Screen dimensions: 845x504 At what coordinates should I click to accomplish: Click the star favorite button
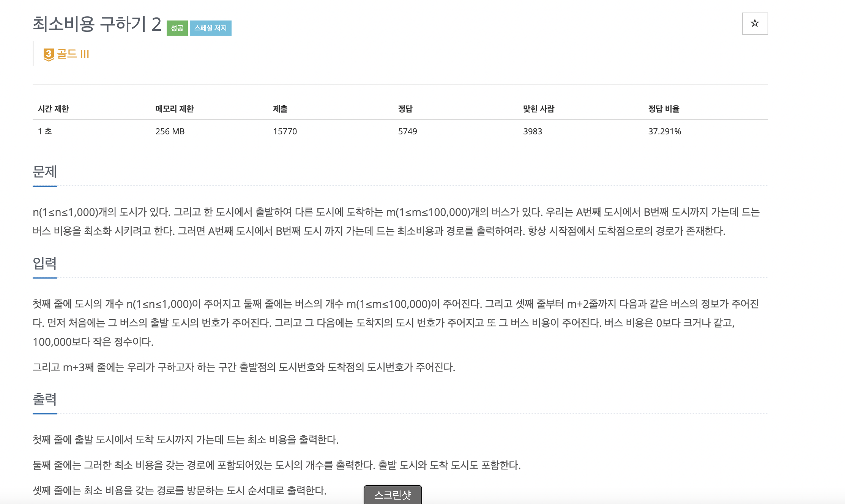coord(755,24)
